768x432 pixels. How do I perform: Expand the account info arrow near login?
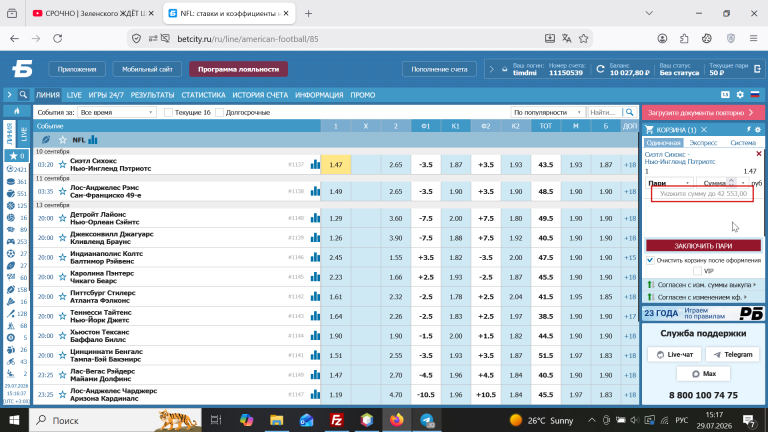491,69
